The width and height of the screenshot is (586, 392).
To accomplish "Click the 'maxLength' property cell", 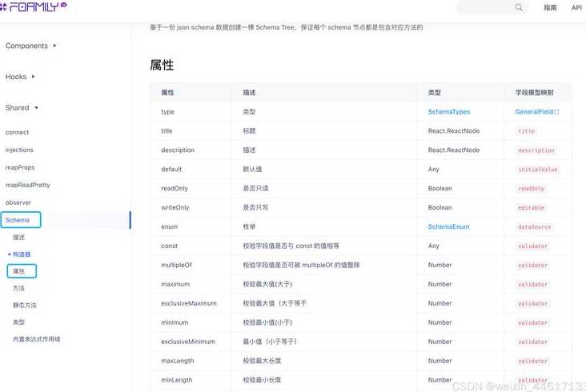I will (x=191, y=361).
